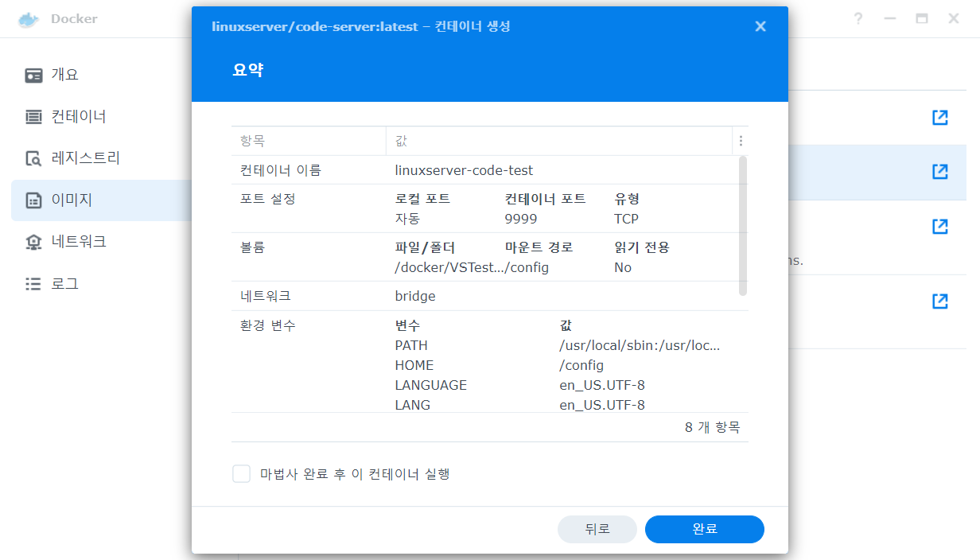Click the /config mount path value
This screenshot has height=560, width=980.
527,267
